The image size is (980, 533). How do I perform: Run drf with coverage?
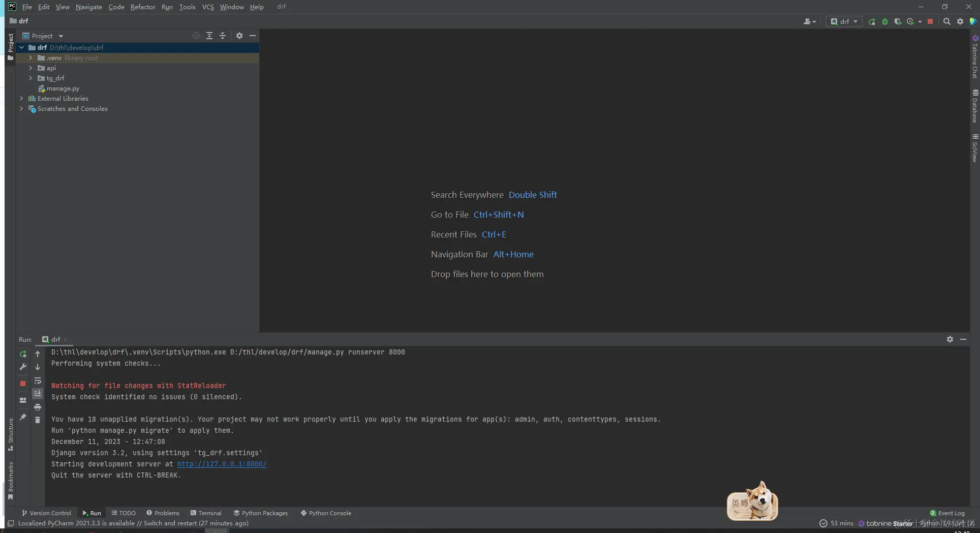pyautogui.click(x=898, y=21)
